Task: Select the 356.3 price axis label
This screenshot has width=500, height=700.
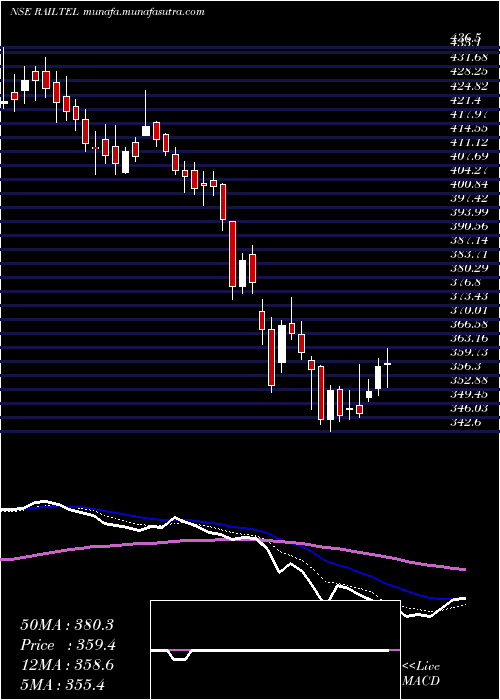Action: [468, 366]
